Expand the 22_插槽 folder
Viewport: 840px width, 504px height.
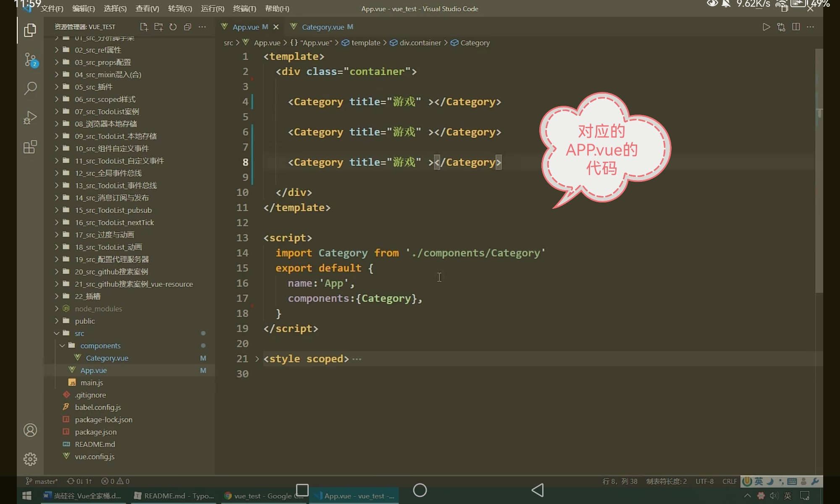[87, 296]
